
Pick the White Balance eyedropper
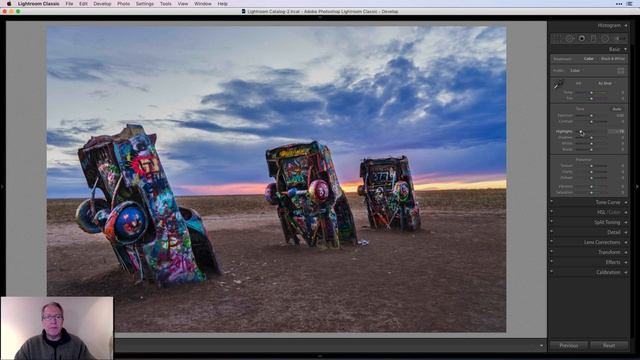click(x=558, y=84)
